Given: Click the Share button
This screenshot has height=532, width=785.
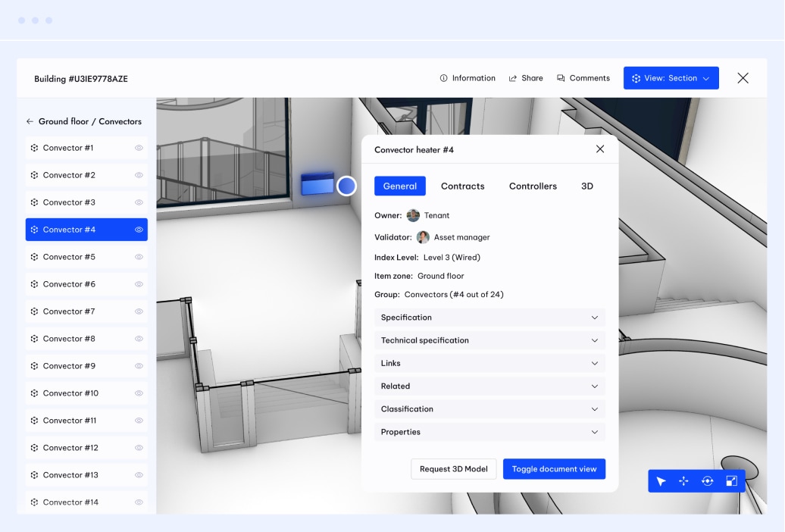Looking at the screenshot, I should point(526,78).
